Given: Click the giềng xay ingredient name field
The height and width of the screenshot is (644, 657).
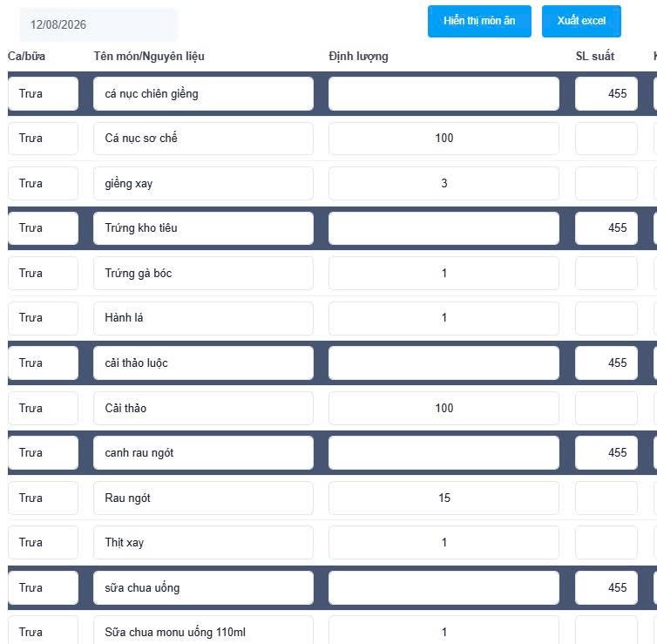Looking at the screenshot, I should (x=203, y=184).
